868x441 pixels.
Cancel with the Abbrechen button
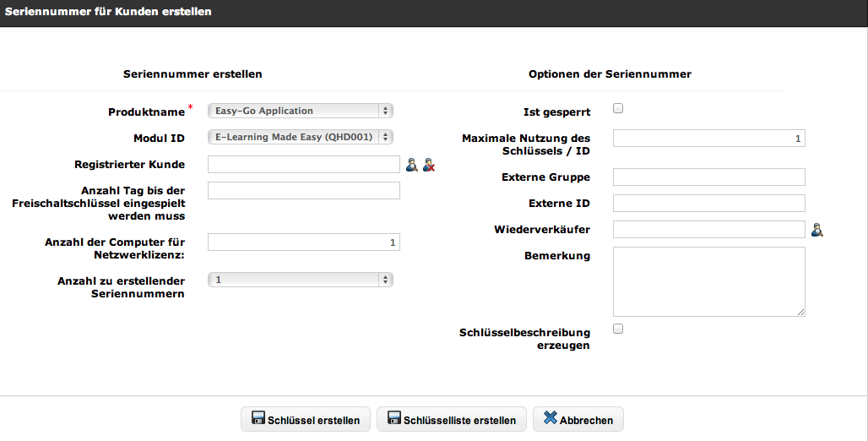(578, 420)
